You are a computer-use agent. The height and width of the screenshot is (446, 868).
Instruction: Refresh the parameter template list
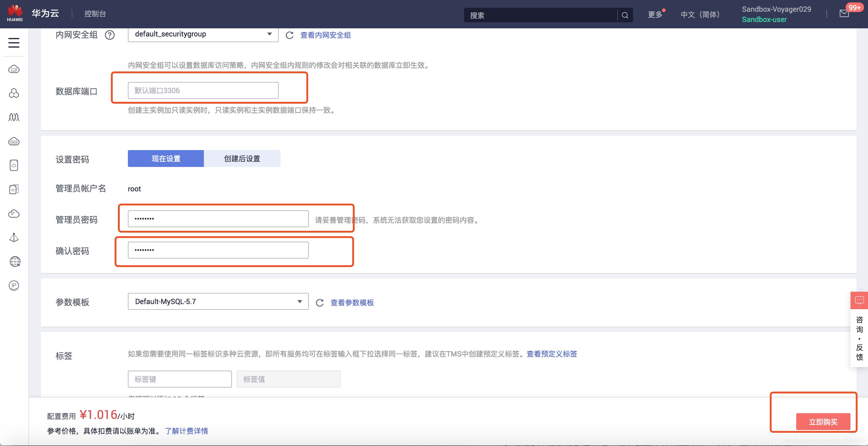pos(320,303)
